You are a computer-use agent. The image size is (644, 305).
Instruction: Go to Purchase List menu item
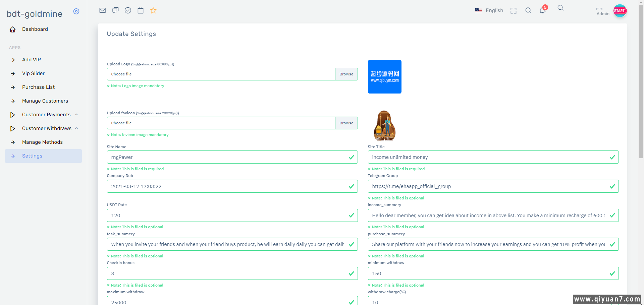(38, 87)
